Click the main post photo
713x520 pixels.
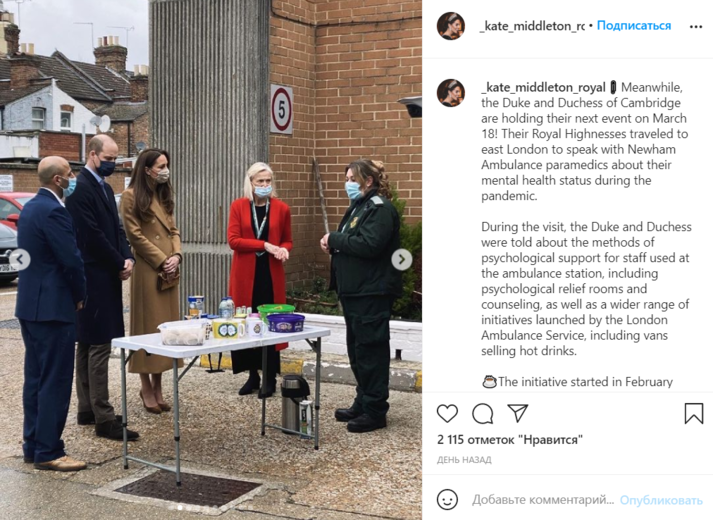pyautogui.click(x=211, y=260)
